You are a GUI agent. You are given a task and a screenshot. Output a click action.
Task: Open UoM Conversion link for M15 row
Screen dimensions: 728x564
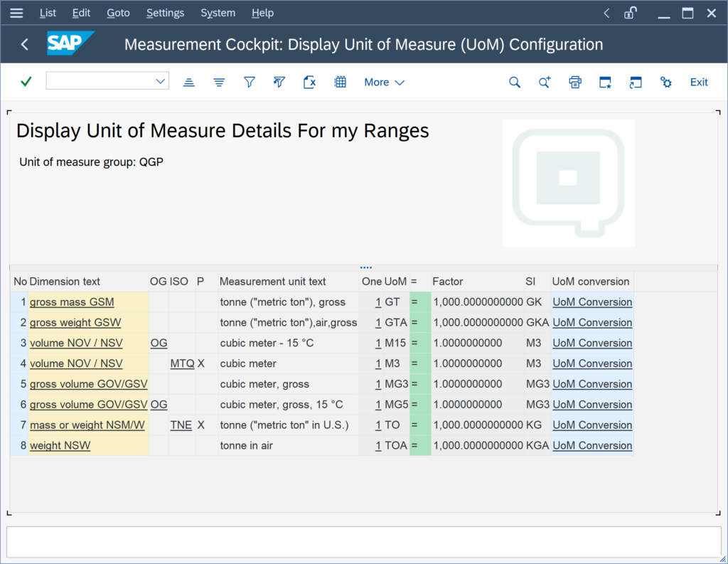pyautogui.click(x=592, y=343)
